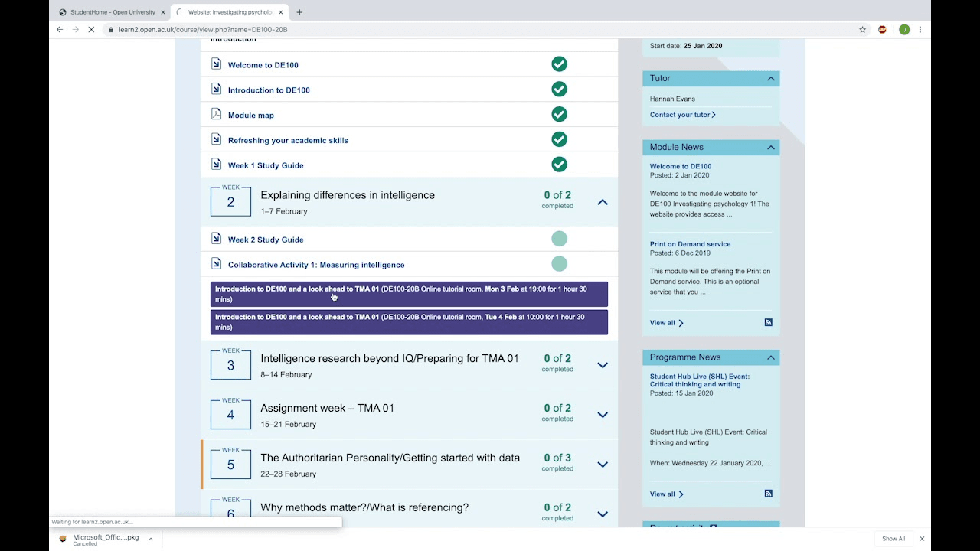The image size is (980, 551).
Task: Click the Week 5 title text
Action: click(x=390, y=458)
